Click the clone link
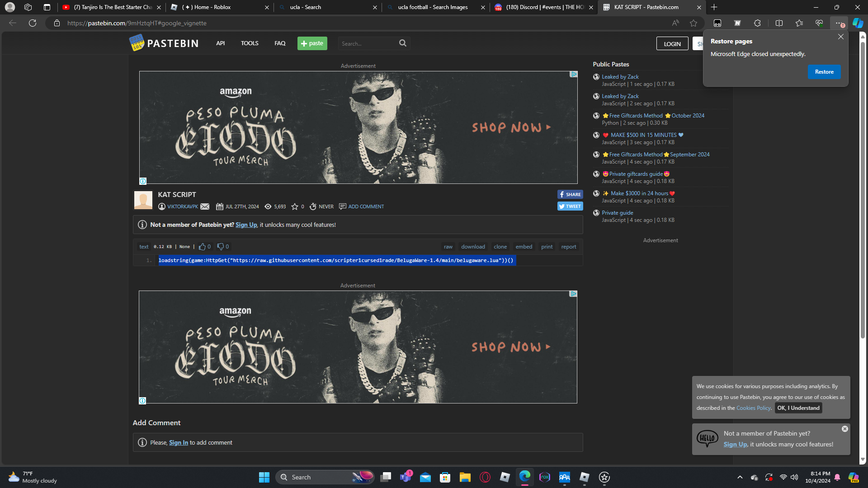This screenshot has height=488, width=868. tap(500, 247)
